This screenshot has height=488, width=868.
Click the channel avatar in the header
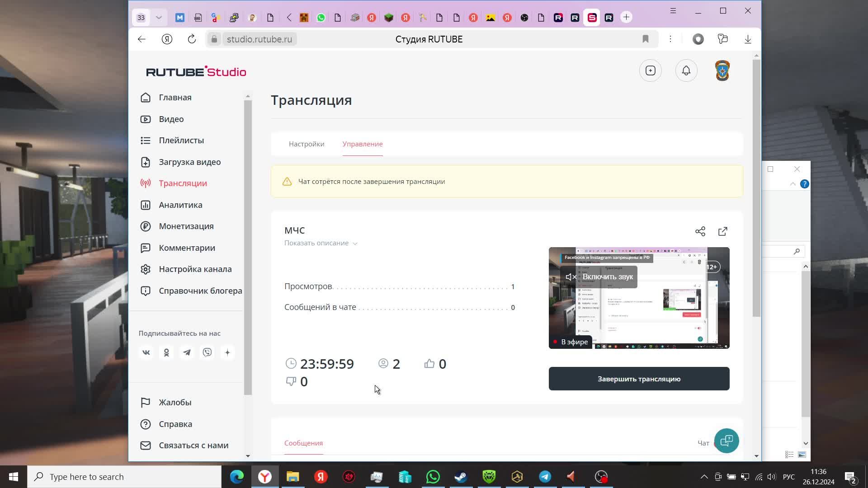pyautogui.click(x=722, y=70)
